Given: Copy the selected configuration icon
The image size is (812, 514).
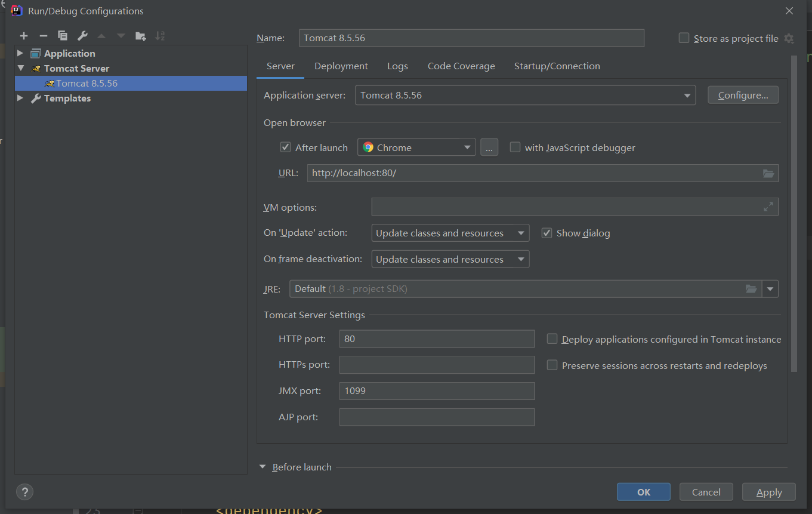Looking at the screenshot, I should 63,36.
